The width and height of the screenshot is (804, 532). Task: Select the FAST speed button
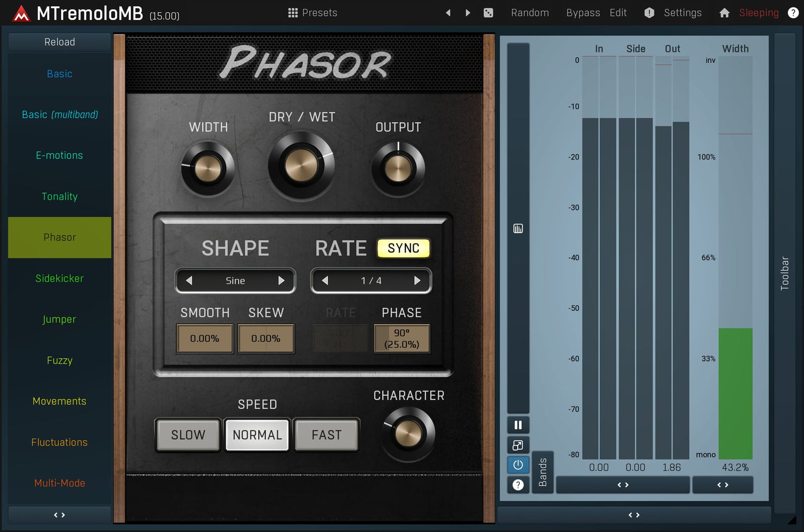click(x=326, y=435)
